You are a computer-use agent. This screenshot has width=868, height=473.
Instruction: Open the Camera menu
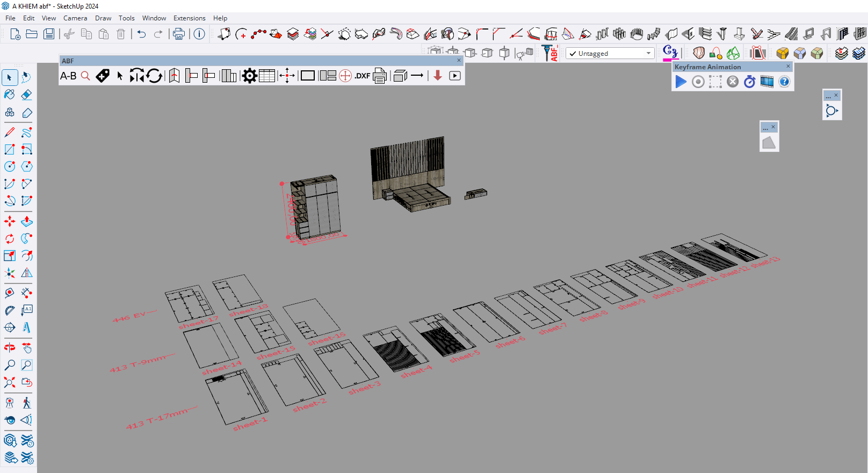click(75, 18)
